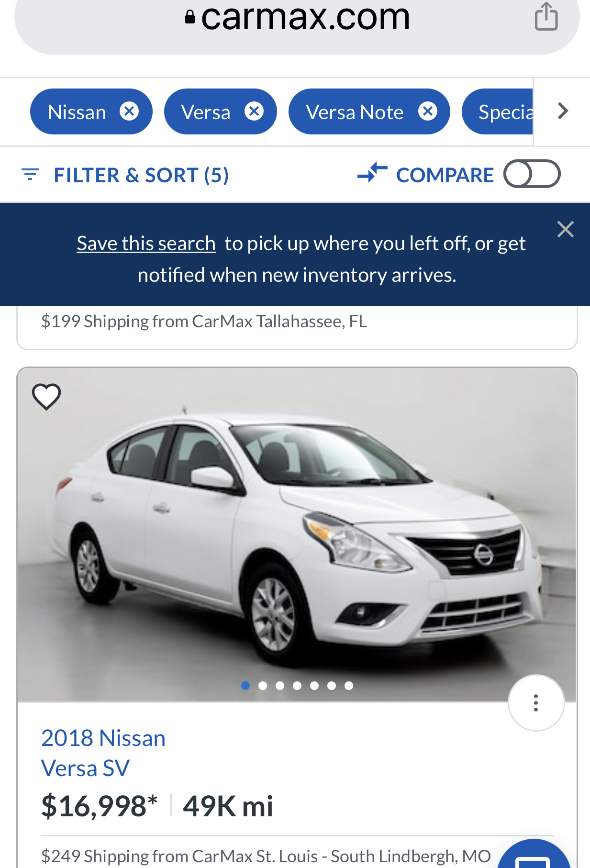590x868 pixels.
Task: Dismiss the save search banner
Action: (x=565, y=229)
